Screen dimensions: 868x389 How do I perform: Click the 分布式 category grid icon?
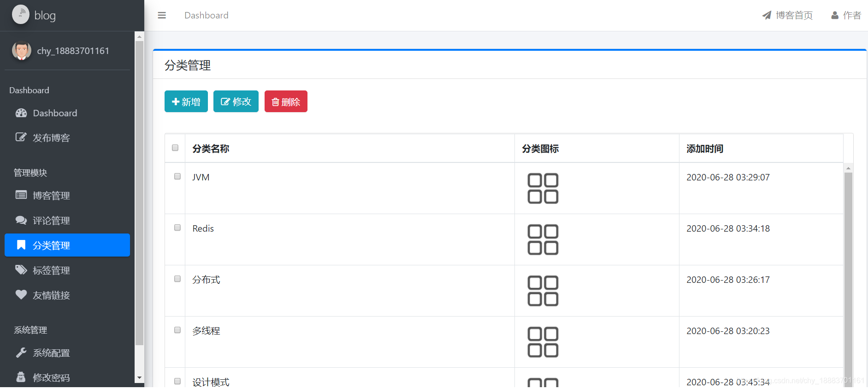pos(543,291)
